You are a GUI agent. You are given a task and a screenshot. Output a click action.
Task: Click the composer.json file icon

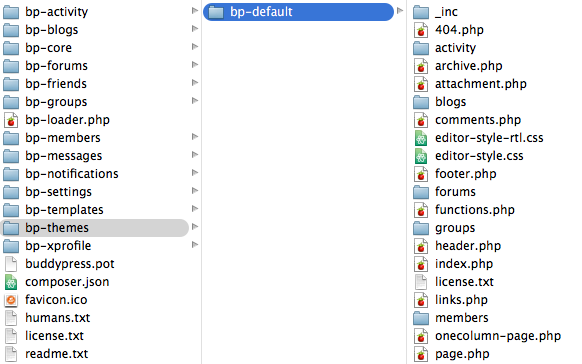11,282
